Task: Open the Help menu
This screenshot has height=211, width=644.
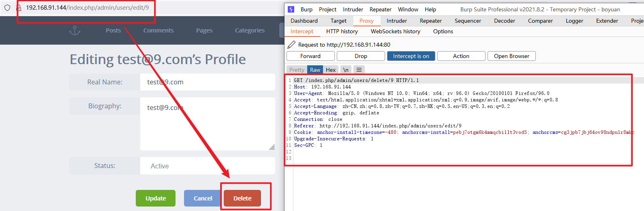Action: (x=430, y=9)
